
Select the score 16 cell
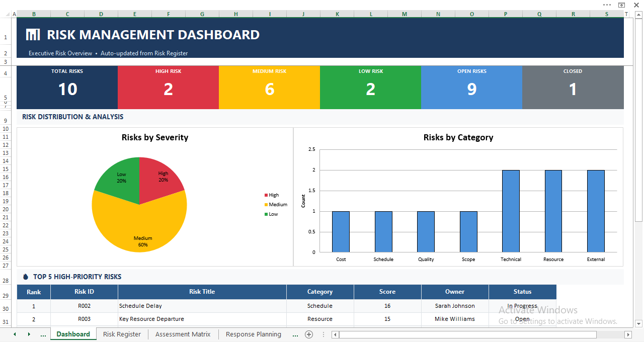tap(387, 306)
